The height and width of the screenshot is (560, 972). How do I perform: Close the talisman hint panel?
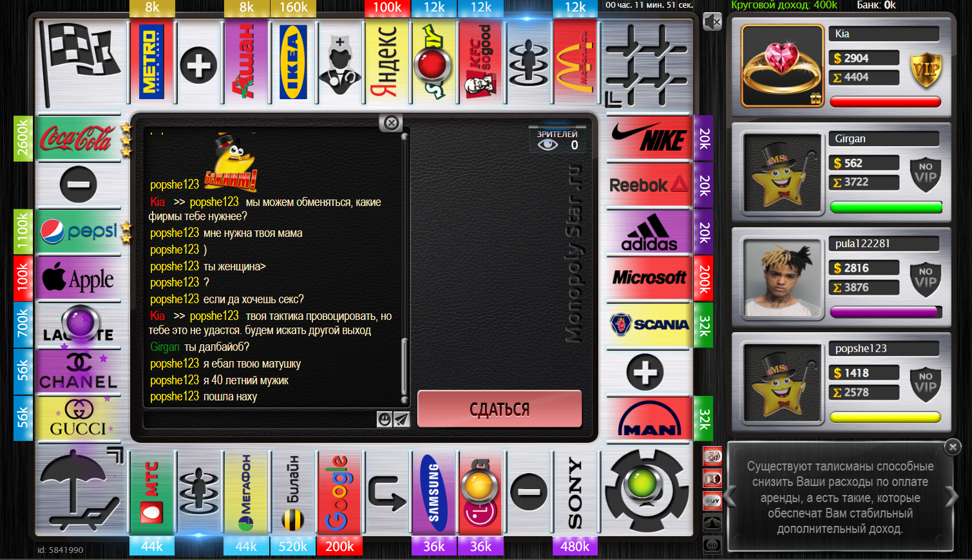[x=953, y=447]
